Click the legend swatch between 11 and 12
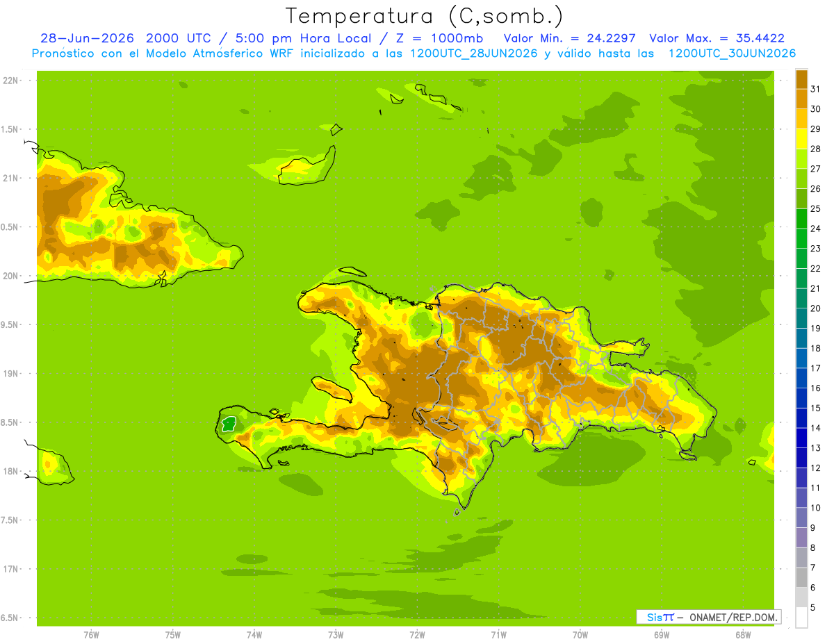834x644 pixels. (801, 477)
